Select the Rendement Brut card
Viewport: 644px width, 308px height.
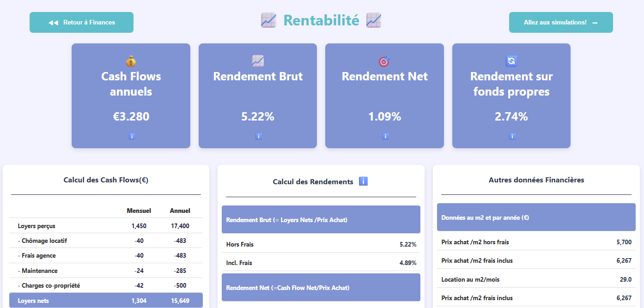(258, 96)
